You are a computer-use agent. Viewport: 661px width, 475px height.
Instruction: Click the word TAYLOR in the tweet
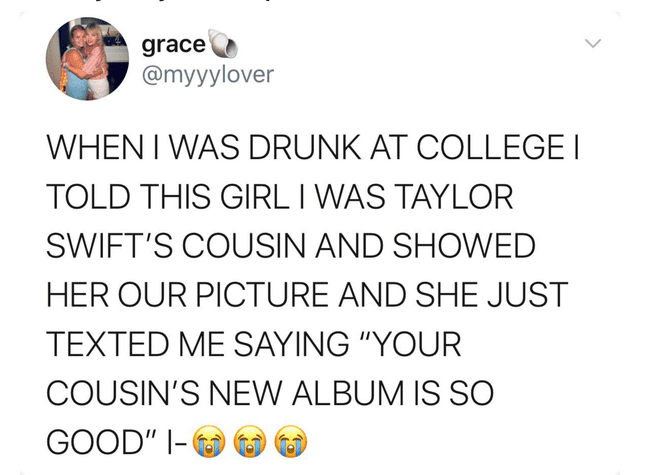tap(454, 196)
